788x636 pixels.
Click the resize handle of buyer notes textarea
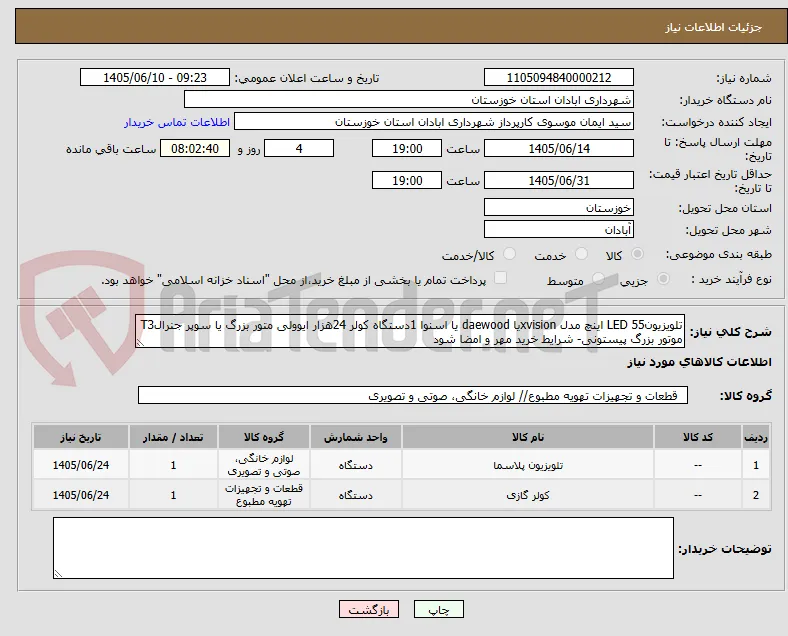(58, 574)
